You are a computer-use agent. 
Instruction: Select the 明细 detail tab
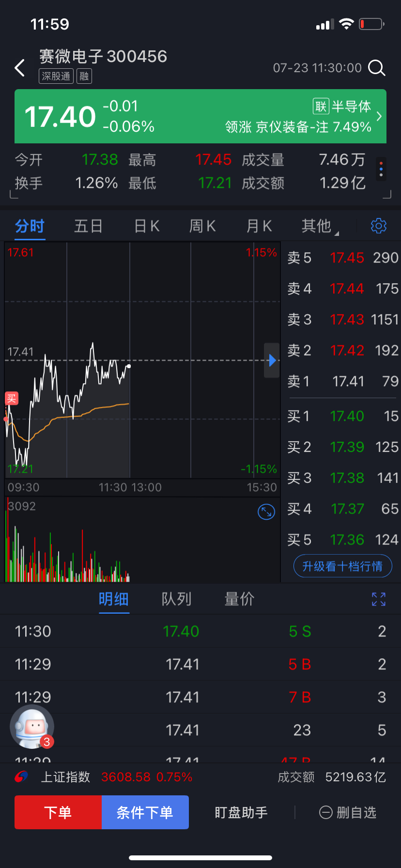(x=114, y=599)
